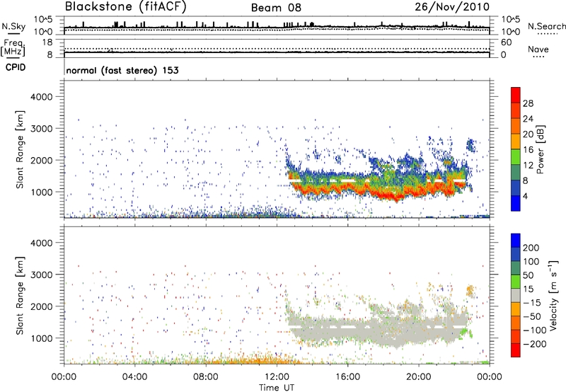
Task: Click the date '26/Nov/2010'
Action: point(452,6)
